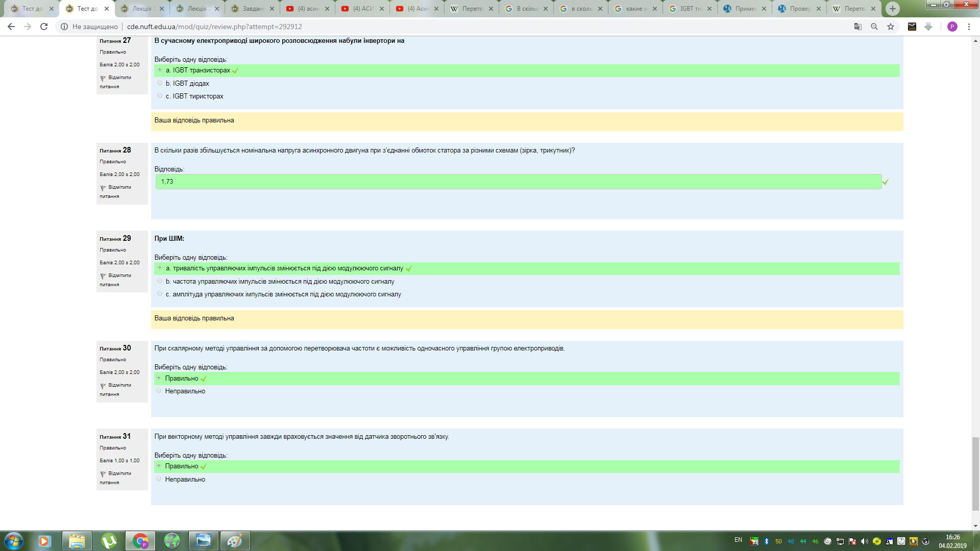Choose 'Неправильно' for question 30
980x551 pixels.
click(x=159, y=391)
